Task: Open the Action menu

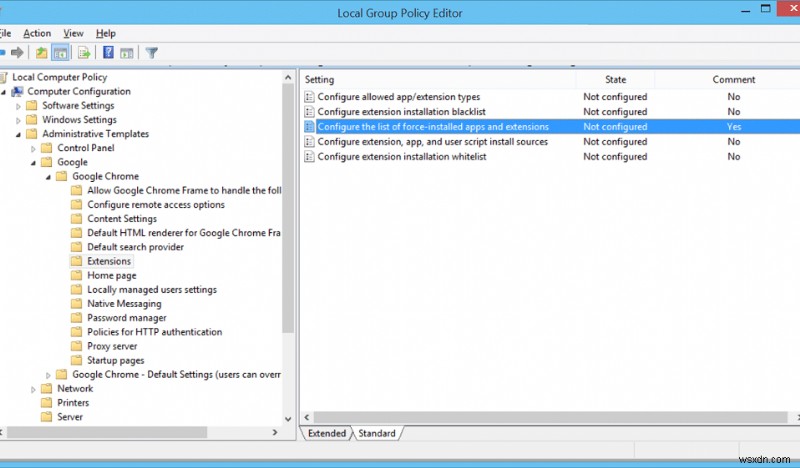Action: [x=37, y=33]
